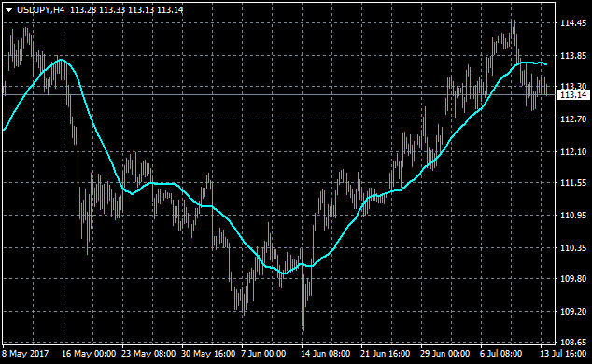Click the 23 May 08:00 time marker
Screen dimensions: 592x364
point(148,354)
